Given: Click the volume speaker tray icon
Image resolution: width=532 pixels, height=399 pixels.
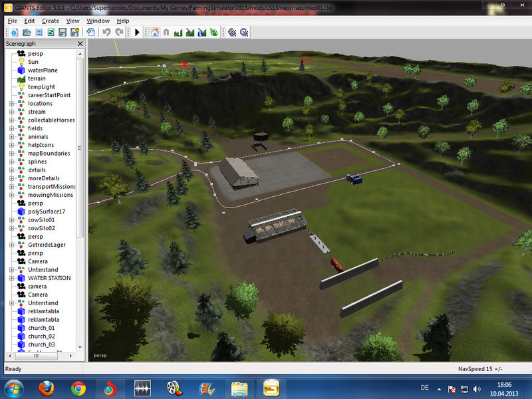Looking at the screenshot, I should 477,389.
